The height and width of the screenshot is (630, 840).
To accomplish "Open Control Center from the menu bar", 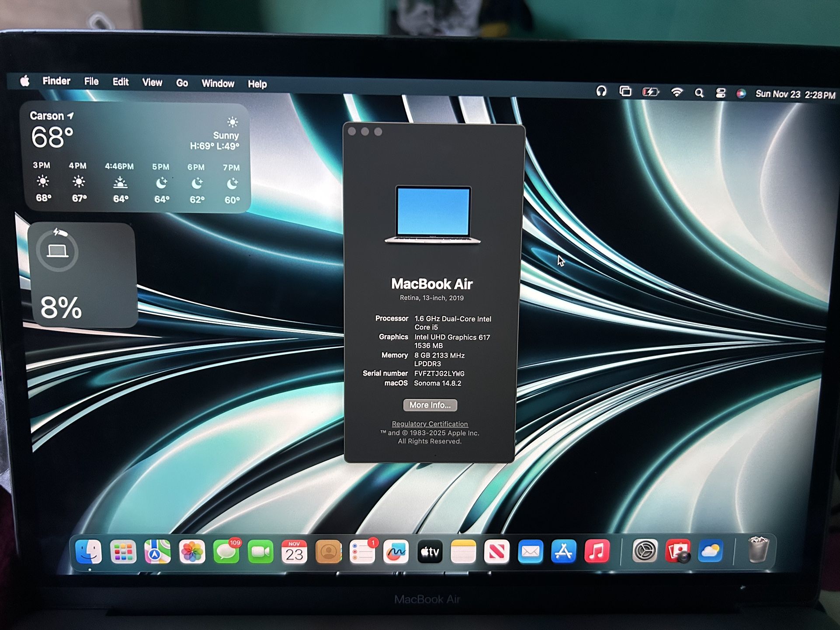I will click(x=721, y=93).
